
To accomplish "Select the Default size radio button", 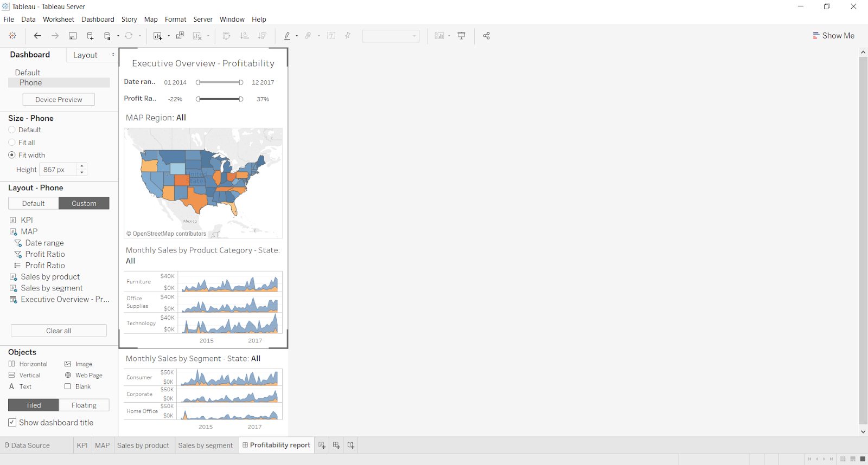I will [x=12, y=130].
